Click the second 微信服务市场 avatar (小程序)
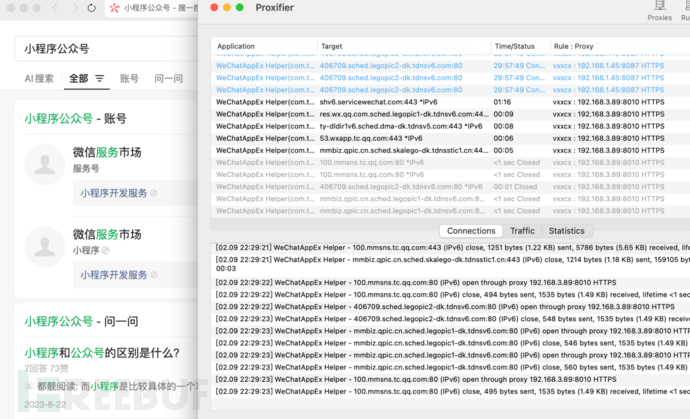The image size is (690, 419). point(45,246)
